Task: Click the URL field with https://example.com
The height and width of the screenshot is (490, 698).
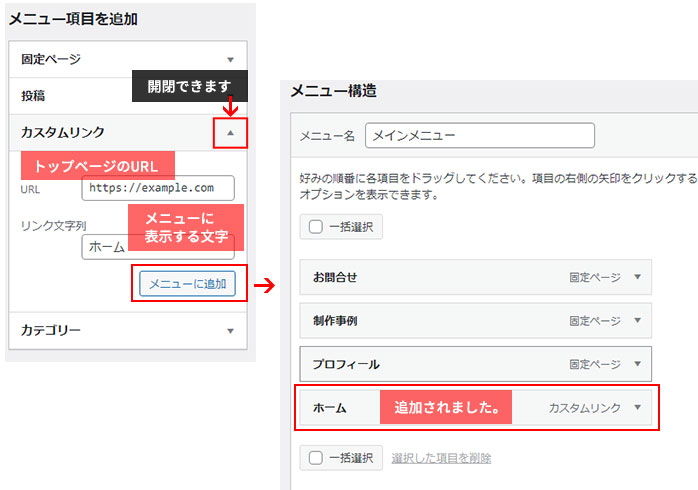Action: pos(158,188)
